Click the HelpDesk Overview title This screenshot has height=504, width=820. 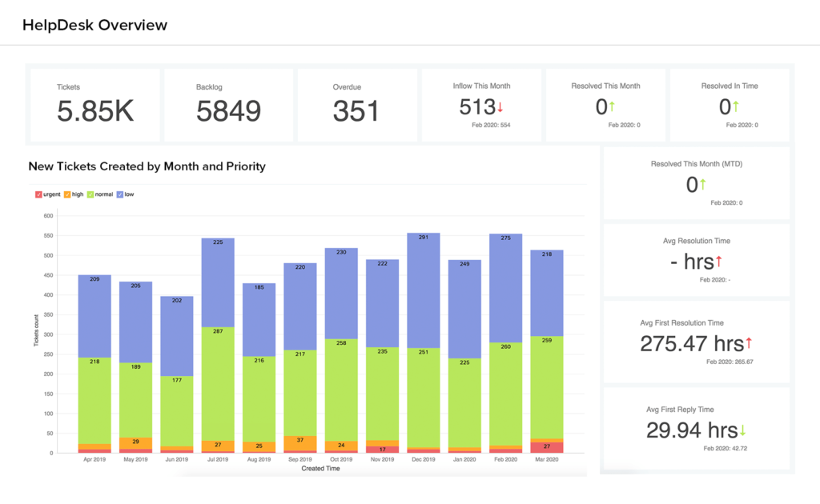coord(94,25)
